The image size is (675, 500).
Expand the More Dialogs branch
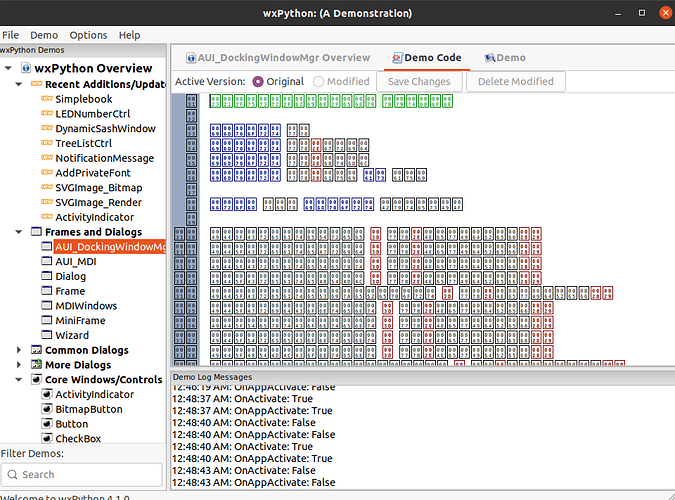19,364
